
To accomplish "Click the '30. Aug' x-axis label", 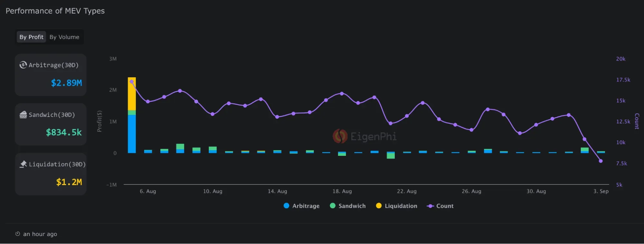I will pos(536,191).
